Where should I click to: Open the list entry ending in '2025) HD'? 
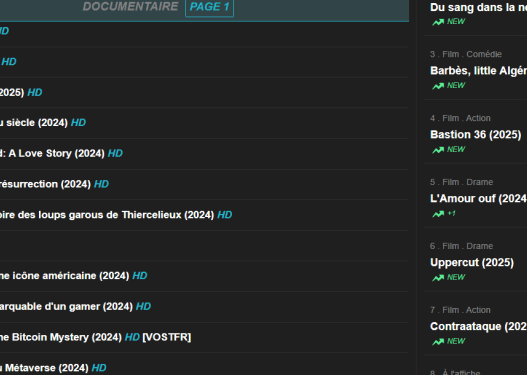coord(21,92)
